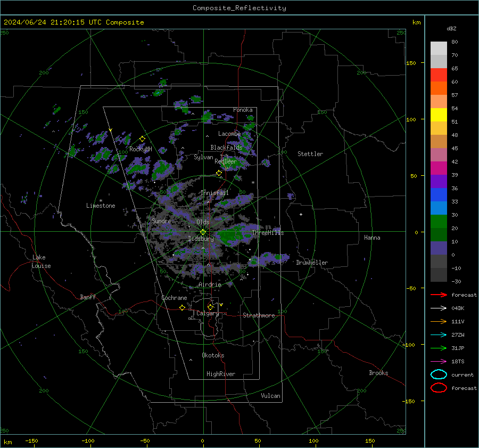Click the Brooks label
Screen dimensions: 479x448
tap(378, 373)
